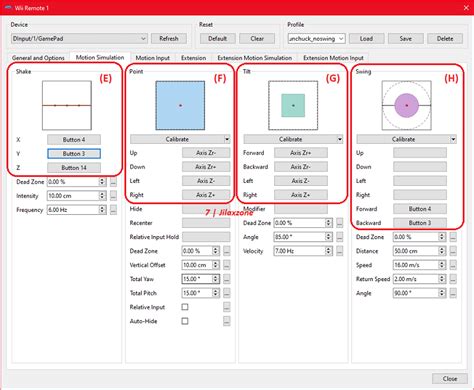
Task: Click the empty Swing Down mapping button
Action: [420, 167]
